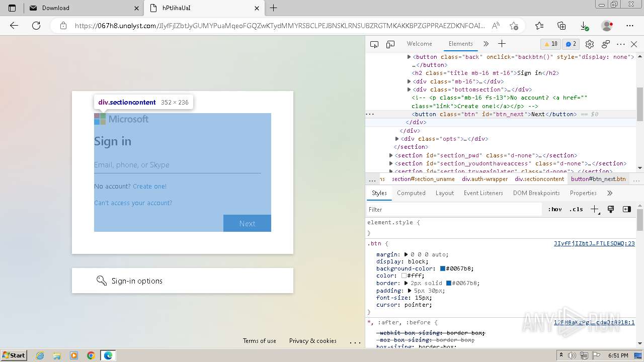Expand the padding shorthand property
This screenshot has height=362, width=644.
tap(410, 291)
